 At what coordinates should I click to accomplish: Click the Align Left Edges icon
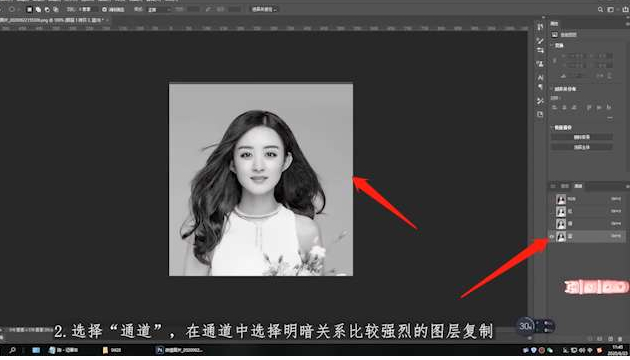coord(555,107)
